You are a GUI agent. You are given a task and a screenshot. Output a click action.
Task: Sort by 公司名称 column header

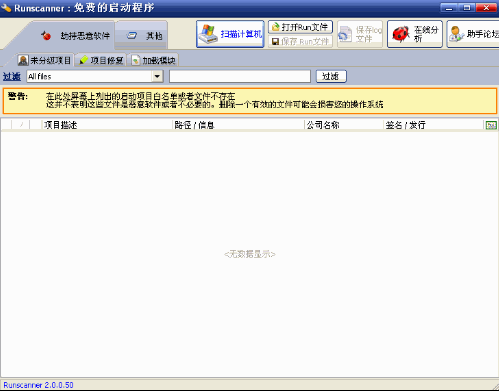[x=344, y=125]
